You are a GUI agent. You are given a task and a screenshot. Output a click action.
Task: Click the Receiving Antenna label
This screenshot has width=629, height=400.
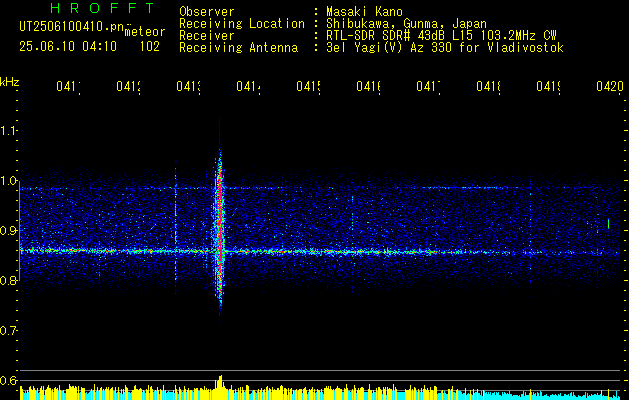click(238, 48)
